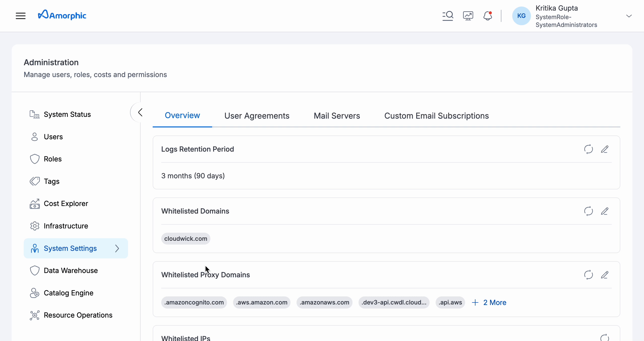Open Resource Operations in the sidebar

[x=78, y=315]
